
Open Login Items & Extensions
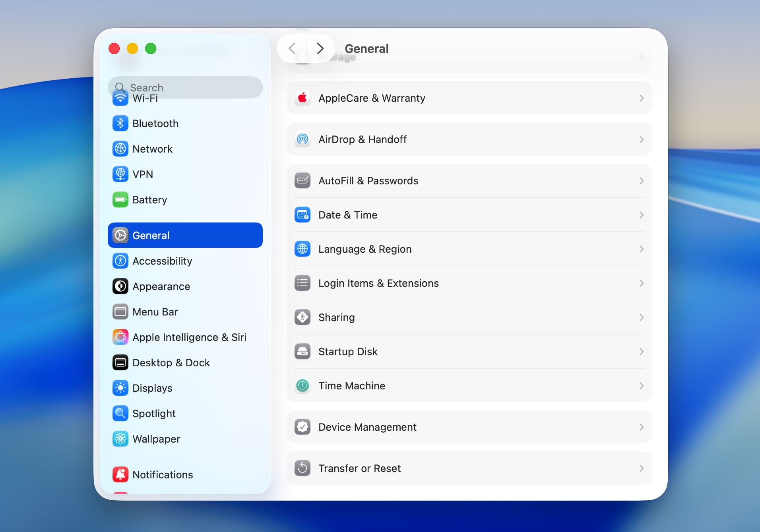coord(469,283)
